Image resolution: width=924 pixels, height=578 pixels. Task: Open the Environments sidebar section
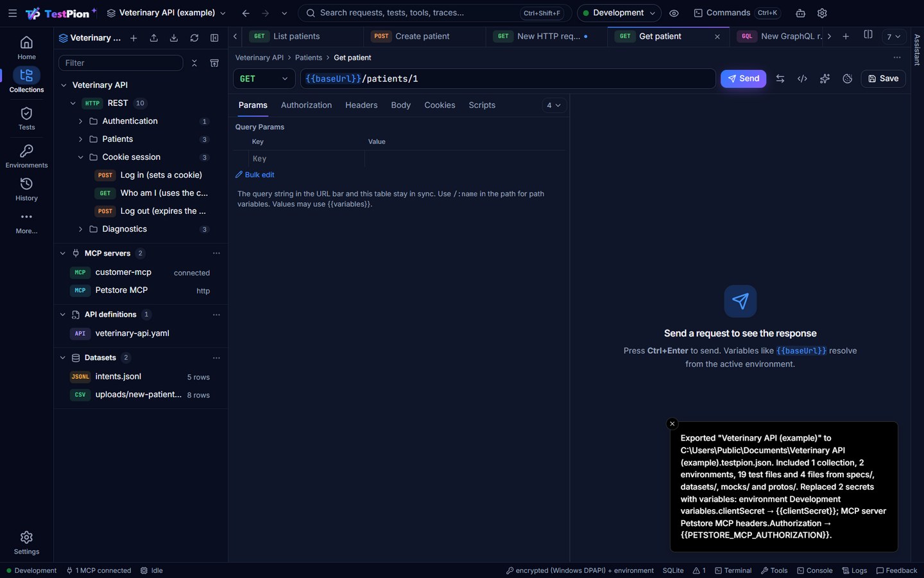[x=26, y=156]
